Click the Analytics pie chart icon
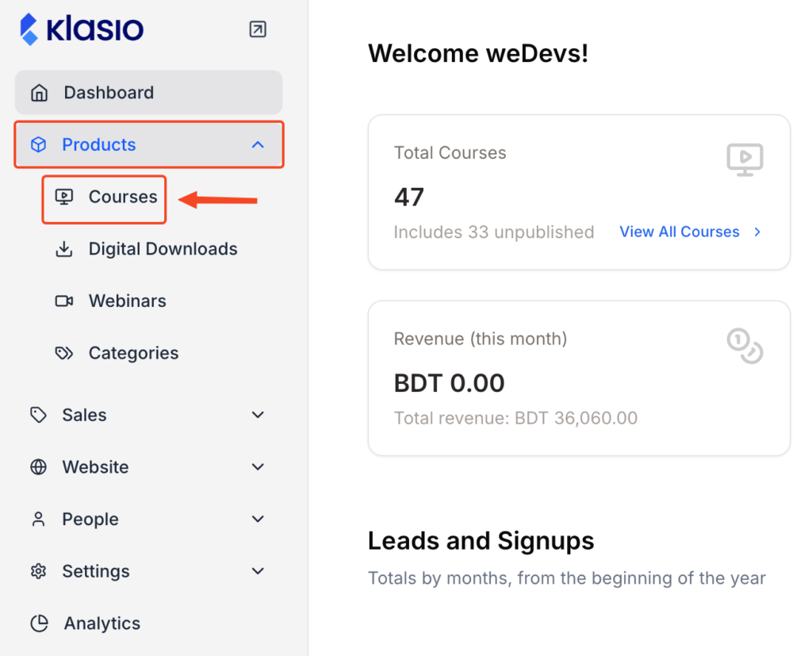The image size is (812, 656). click(x=40, y=623)
